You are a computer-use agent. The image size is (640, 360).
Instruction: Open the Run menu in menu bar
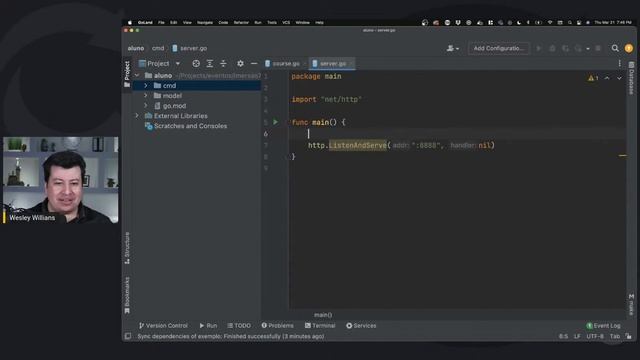(x=258, y=23)
